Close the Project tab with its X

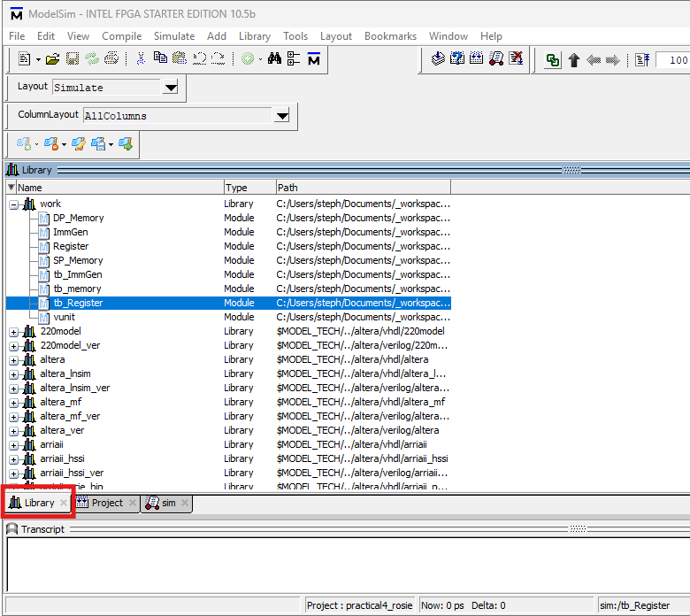[x=133, y=503]
